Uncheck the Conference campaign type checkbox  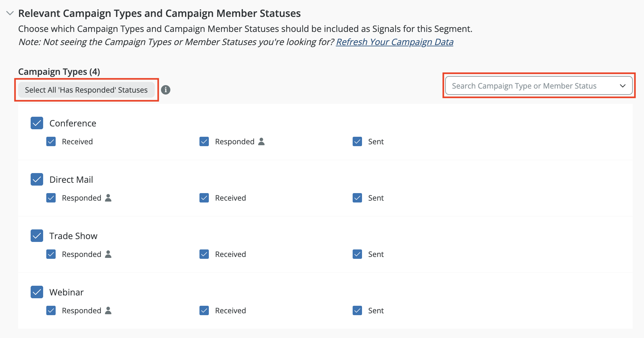point(37,123)
